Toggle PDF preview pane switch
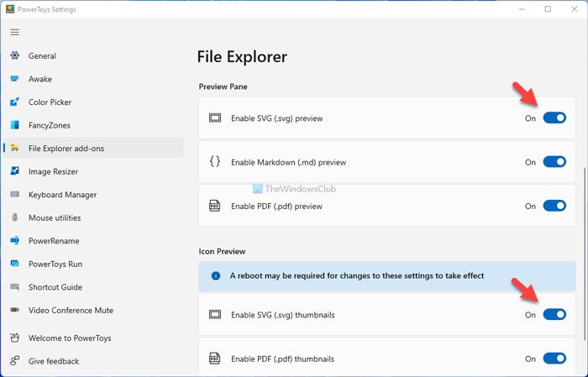Viewport: 588px width, 377px height. (554, 206)
